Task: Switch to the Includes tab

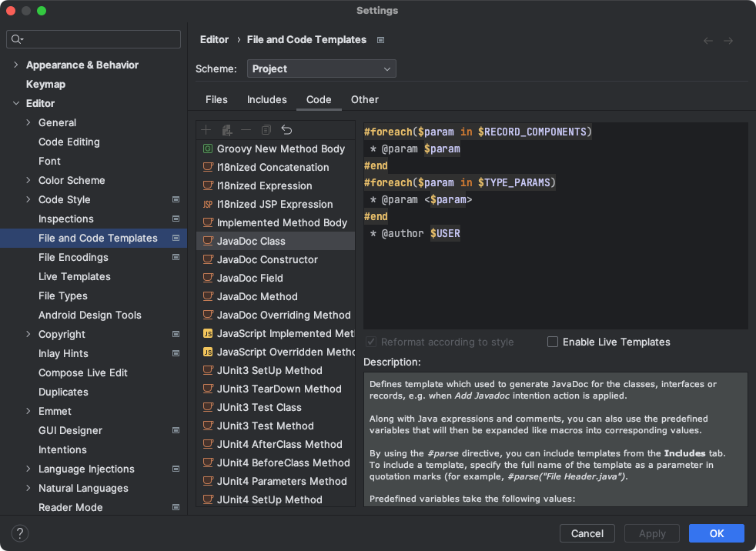Action: (266, 99)
